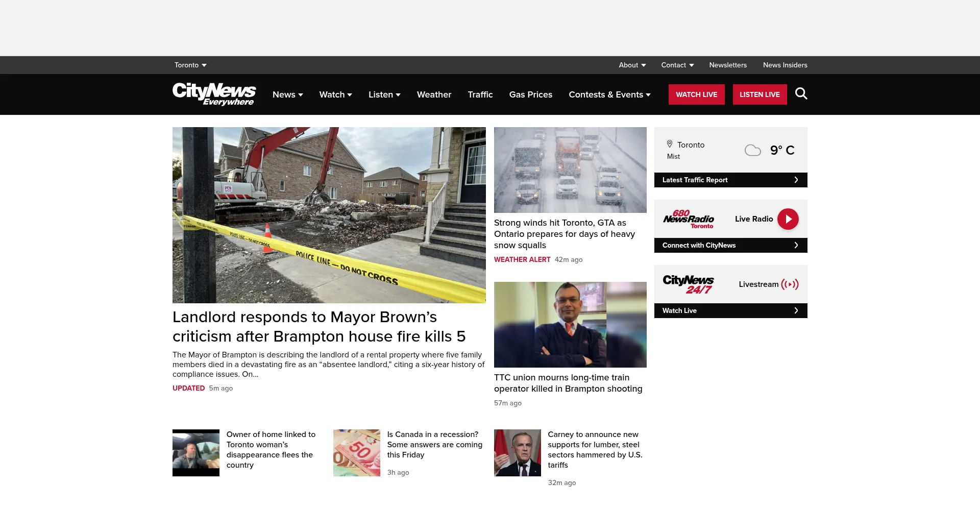
Task: Open the Brampton house fire headline
Action: 319,327
